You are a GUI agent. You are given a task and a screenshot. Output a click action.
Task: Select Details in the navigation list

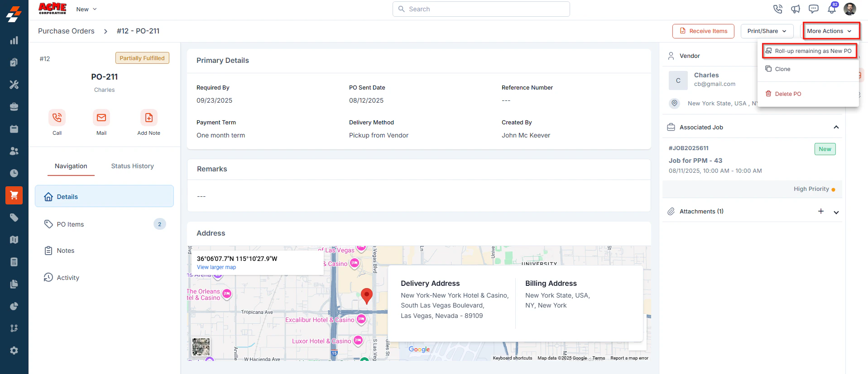(x=104, y=196)
